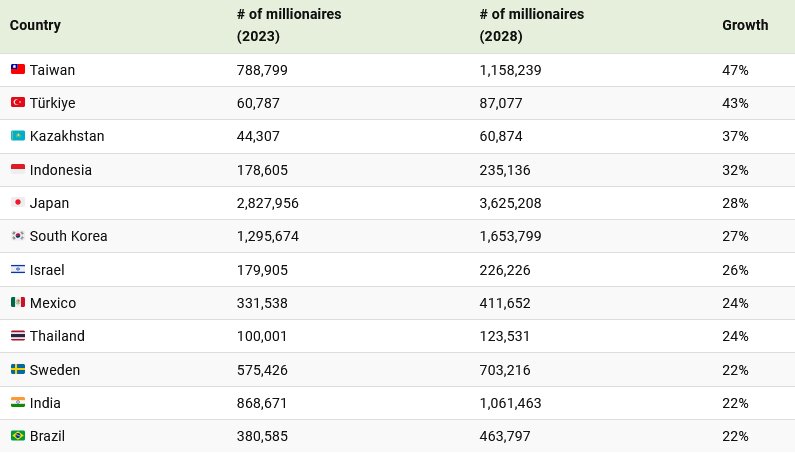Click the 2028 millionaires column header

[x=531, y=25]
